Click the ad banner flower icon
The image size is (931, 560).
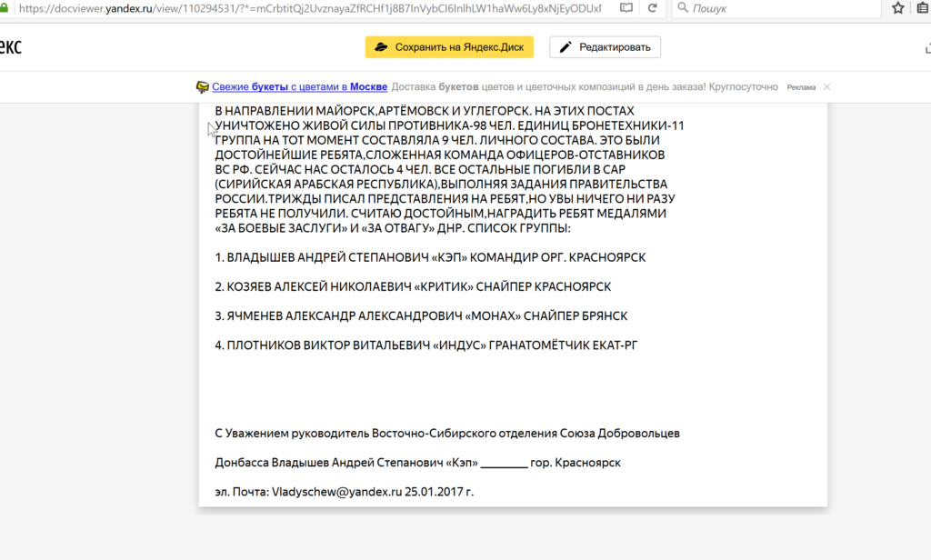(203, 87)
